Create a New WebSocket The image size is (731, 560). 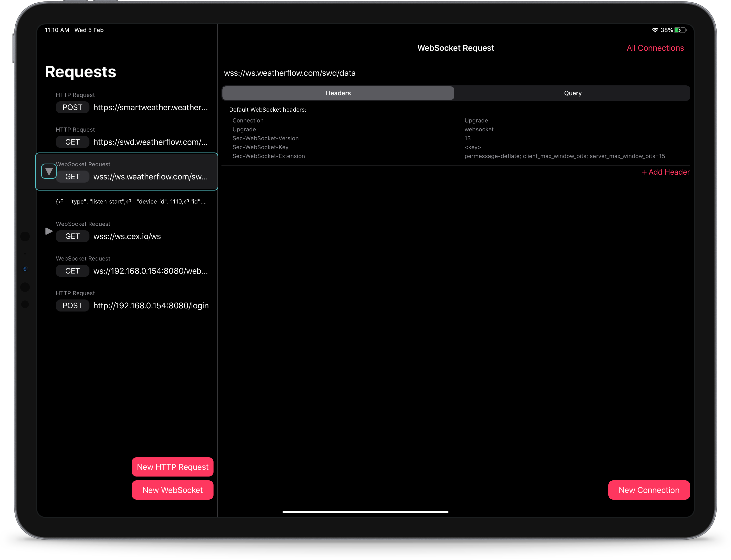pyautogui.click(x=173, y=490)
